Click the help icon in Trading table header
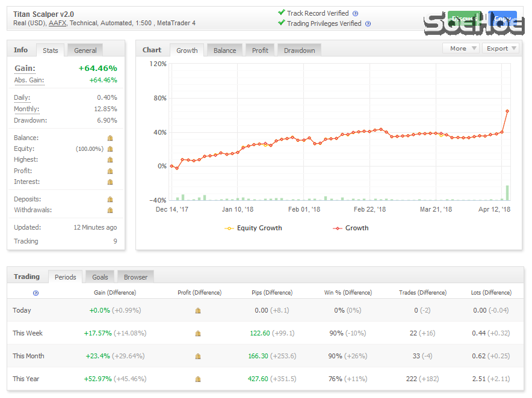The image size is (532, 398). [x=36, y=293]
